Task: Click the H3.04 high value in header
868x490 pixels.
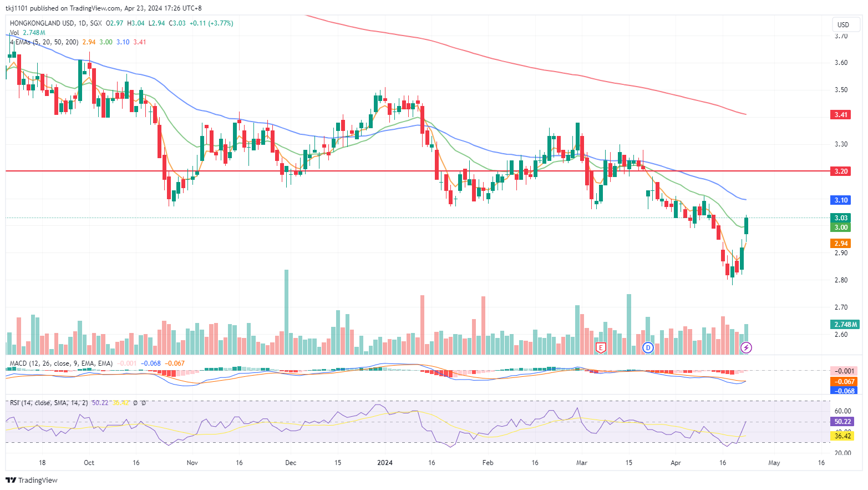Action: point(136,23)
